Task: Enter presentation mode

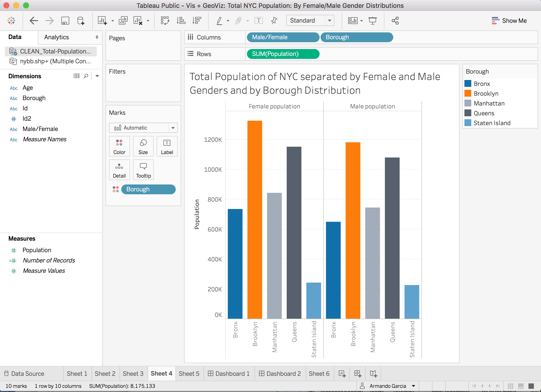Action: (373, 21)
